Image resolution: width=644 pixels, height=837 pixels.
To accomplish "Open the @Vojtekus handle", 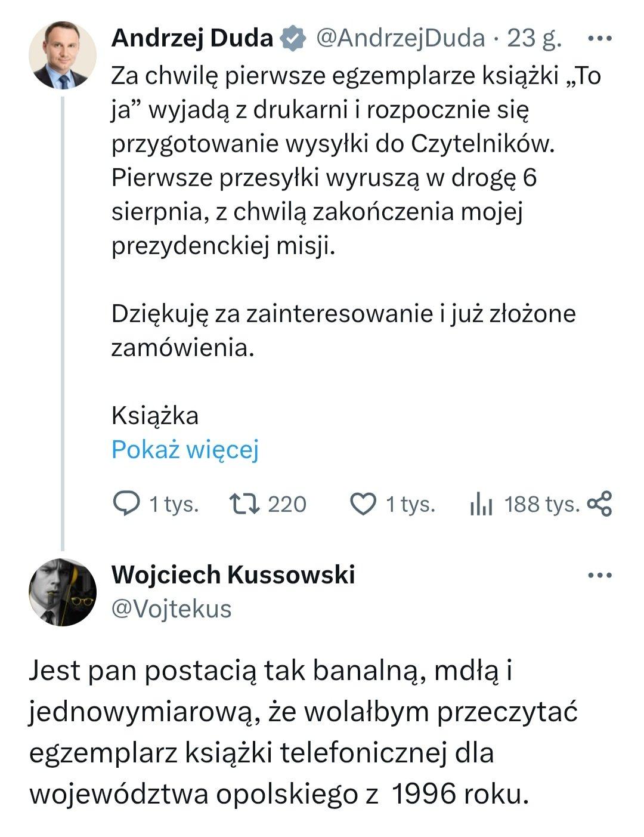I will coord(172,609).
